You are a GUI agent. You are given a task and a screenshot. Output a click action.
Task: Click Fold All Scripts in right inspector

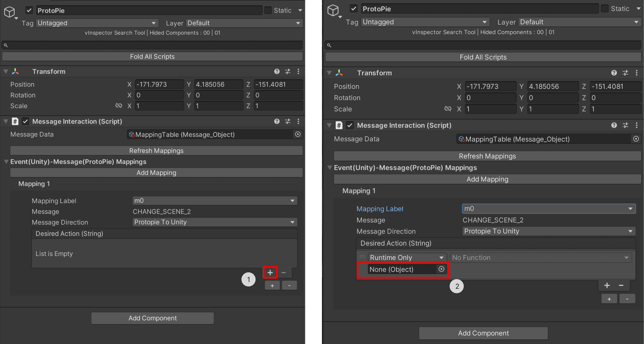pyautogui.click(x=483, y=57)
